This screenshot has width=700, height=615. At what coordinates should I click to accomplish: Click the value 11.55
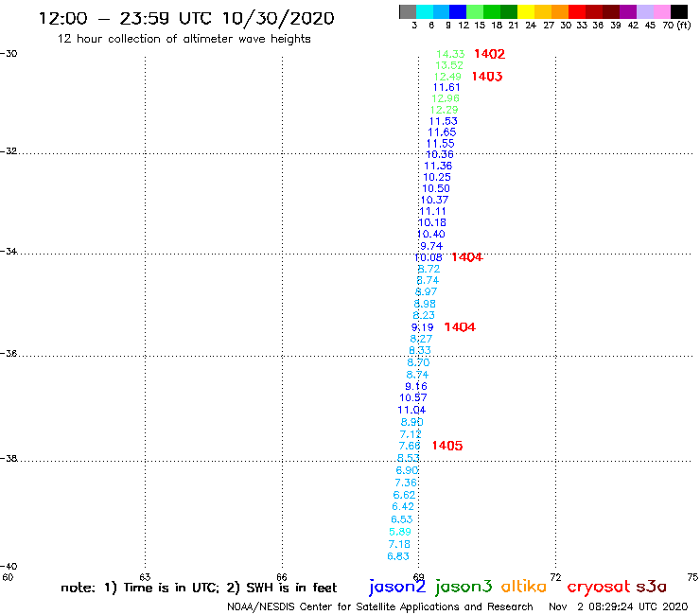440,144
